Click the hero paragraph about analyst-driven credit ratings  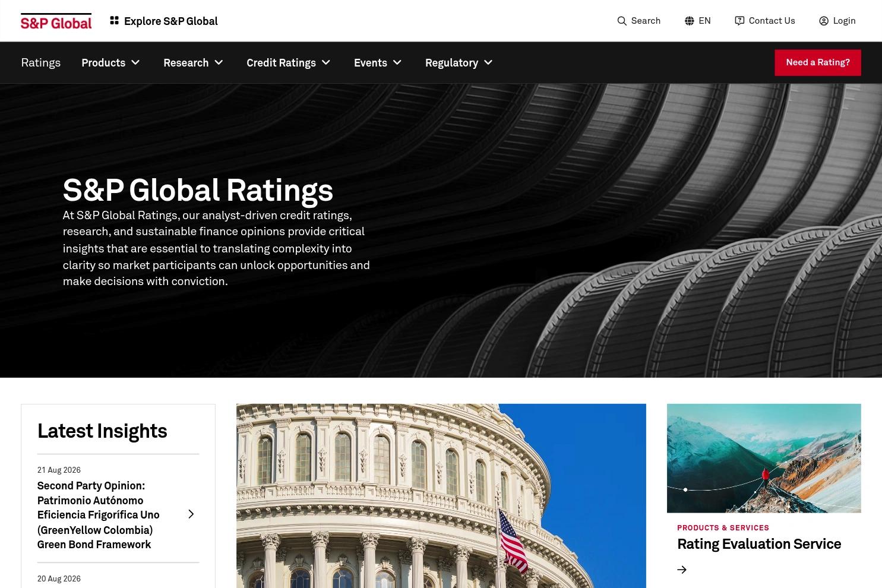coord(216,248)
